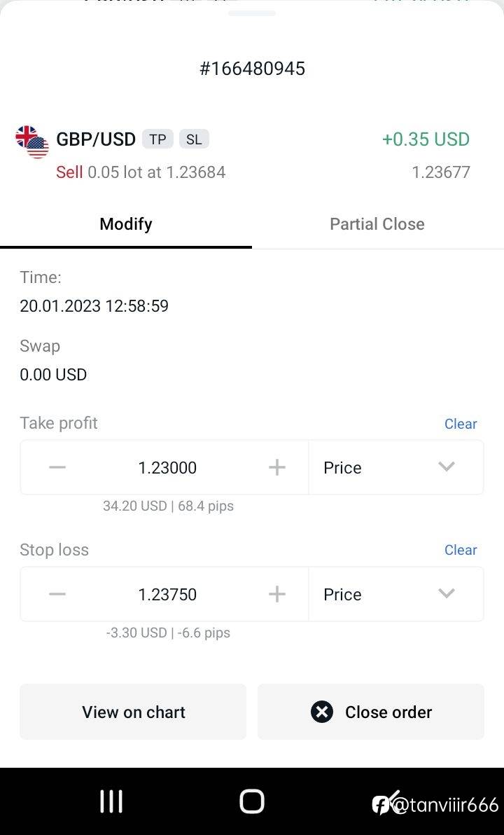Viewport: 504px width, 835px height.
Task: Switch to the Modify tab
Action: tap(126, 224)
